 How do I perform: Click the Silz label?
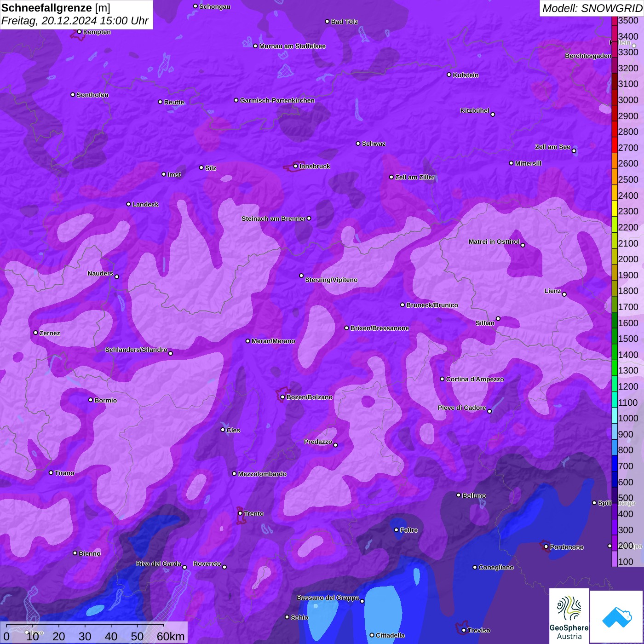[211, 168]
